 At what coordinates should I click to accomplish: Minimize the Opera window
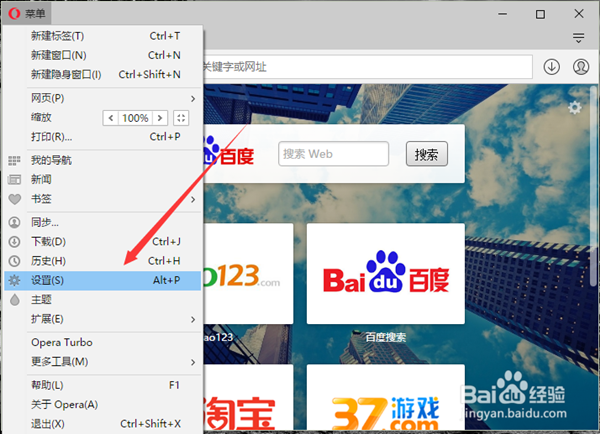[503, 14]
